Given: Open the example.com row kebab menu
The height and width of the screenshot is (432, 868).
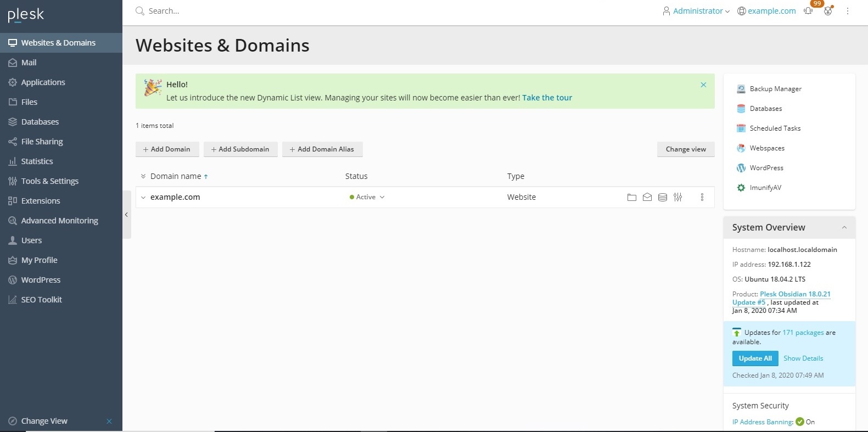Looking at the screenshot, I should coord(702,197).
